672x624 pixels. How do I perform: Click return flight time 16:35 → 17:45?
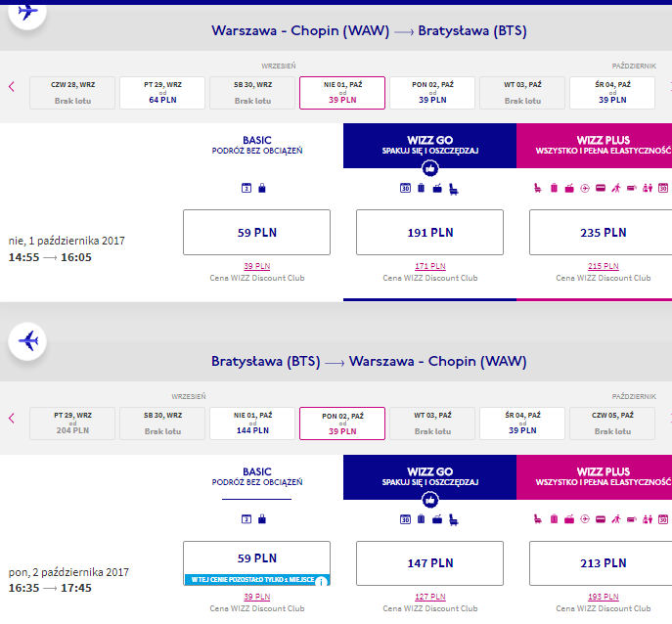pos(50,588)
